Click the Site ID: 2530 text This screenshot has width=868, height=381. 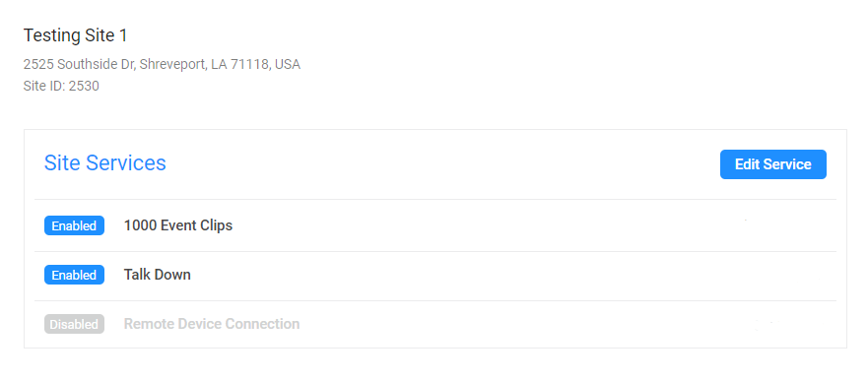tap(61, 87)
